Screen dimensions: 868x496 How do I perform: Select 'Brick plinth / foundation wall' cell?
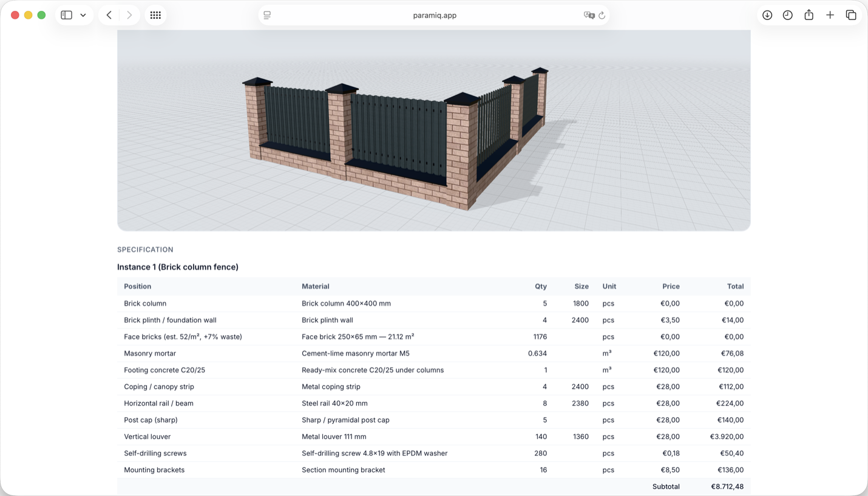pos(170,320)
